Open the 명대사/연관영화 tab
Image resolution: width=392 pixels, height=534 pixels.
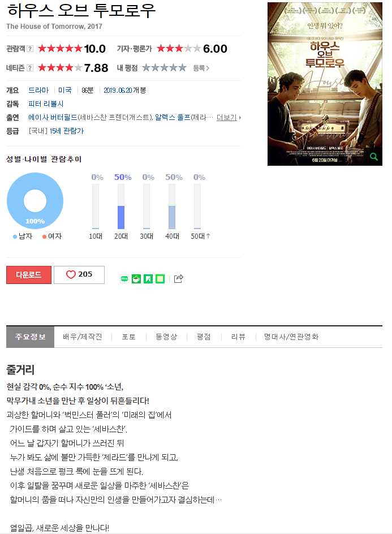point(291,337)
